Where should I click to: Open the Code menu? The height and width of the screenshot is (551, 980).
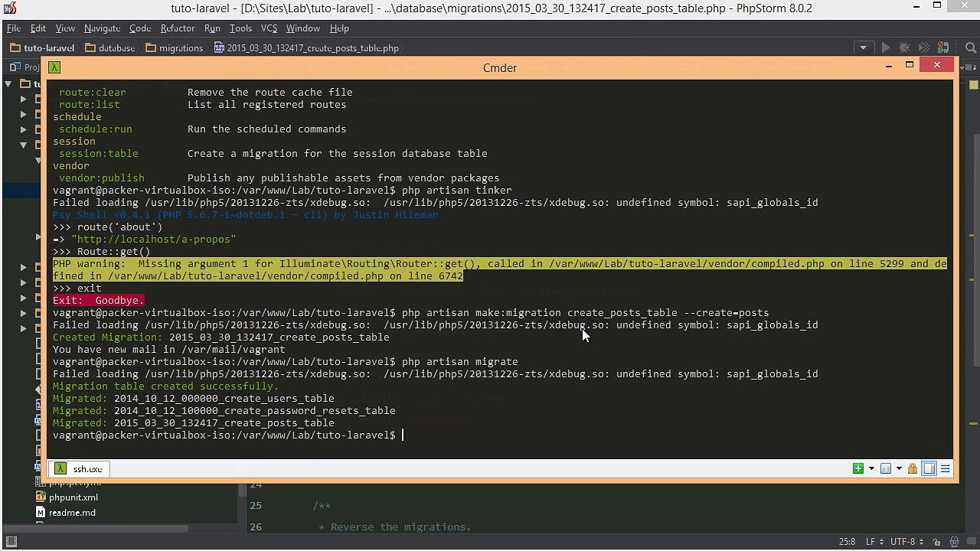(140, 28)
